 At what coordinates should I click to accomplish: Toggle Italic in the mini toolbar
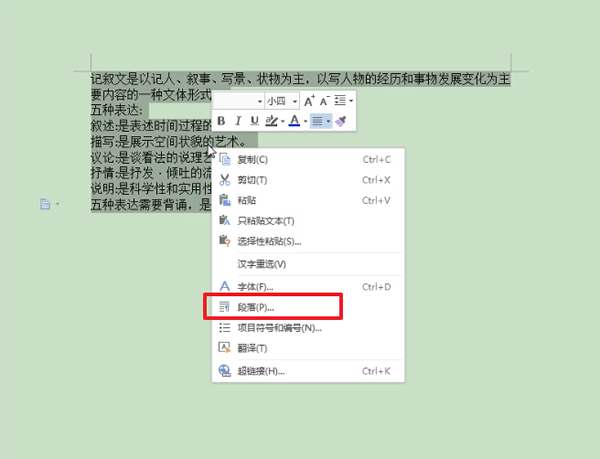238,121
